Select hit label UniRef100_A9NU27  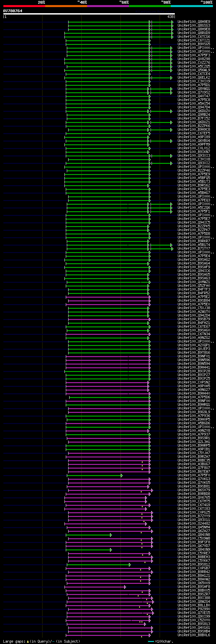pyautogui.click(x=194, y=390)
